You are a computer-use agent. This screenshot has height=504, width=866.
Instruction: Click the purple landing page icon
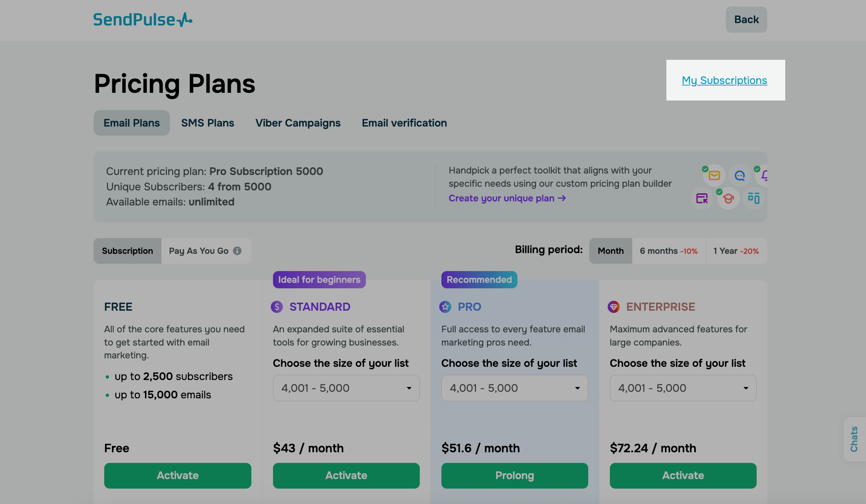click(x=702, y=198)
